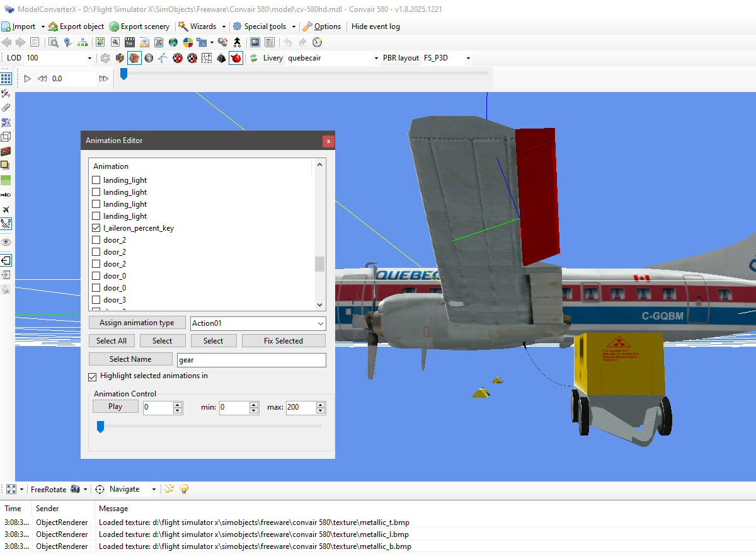Click Hide event log
Screen dimensions: 756x554
(x=375, y=26)
